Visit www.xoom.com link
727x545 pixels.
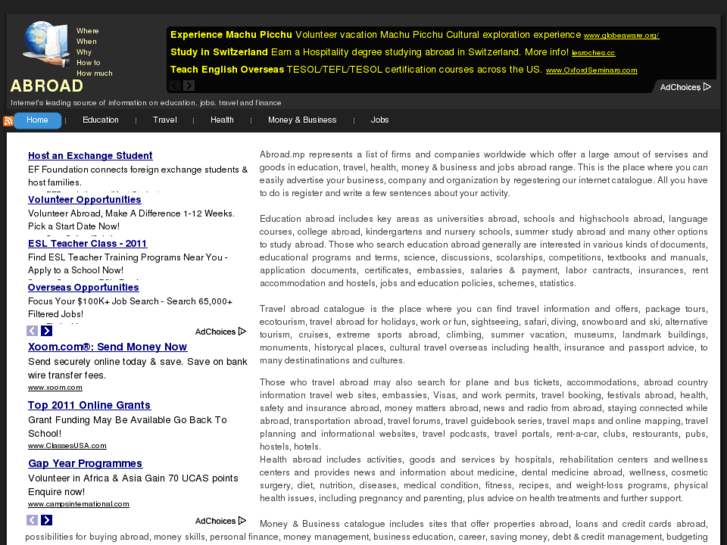pos(55,388)
